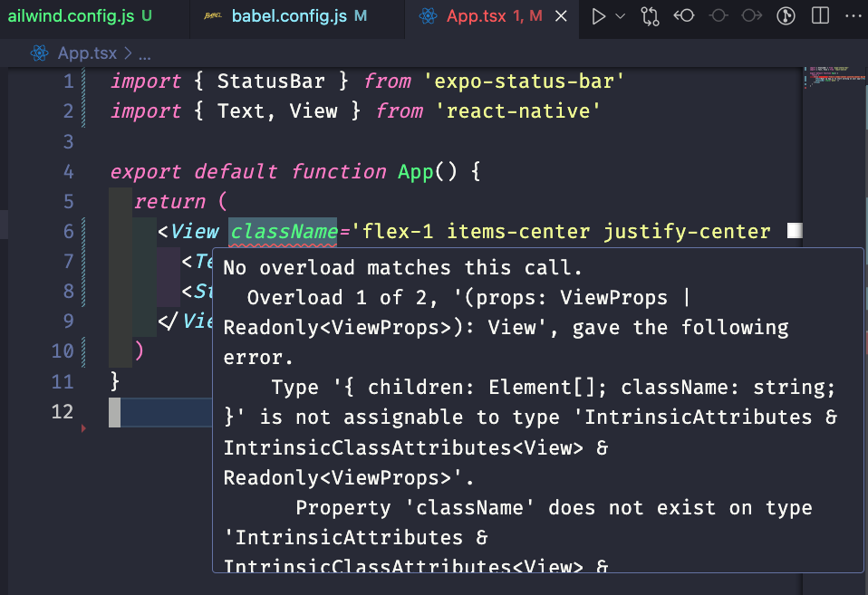The image size is (868, 595).
Task: Click the return keyword on line 5
Action: point(169,201)
